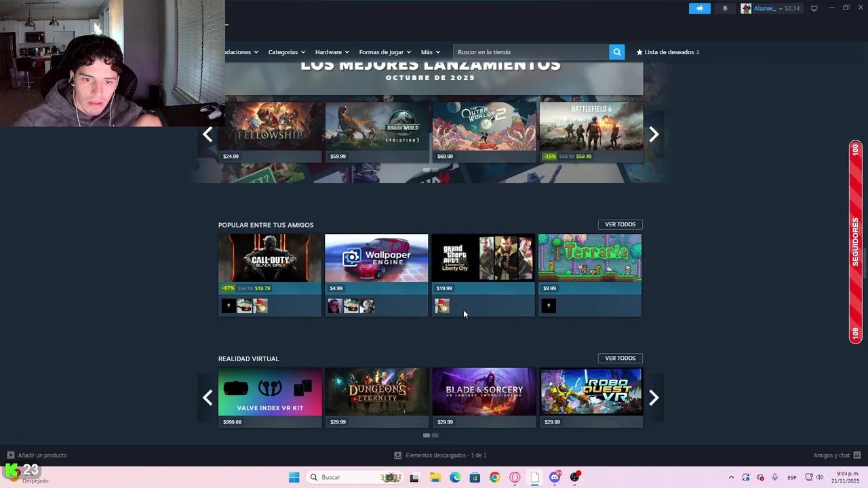Click Battlefield 6 discounted price $59.49
Viewport: 868px width, 488px height.
[x=583, y=157]
